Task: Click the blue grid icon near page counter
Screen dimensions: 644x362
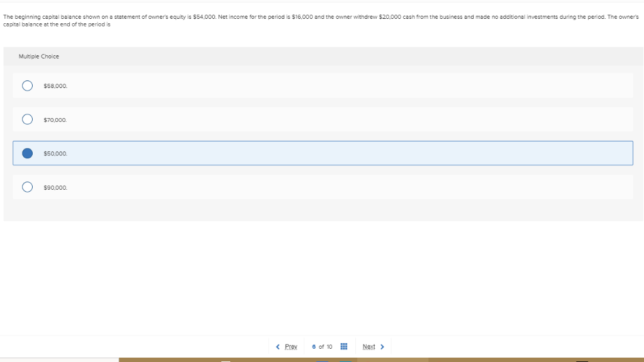Action: tap(343, 346)
